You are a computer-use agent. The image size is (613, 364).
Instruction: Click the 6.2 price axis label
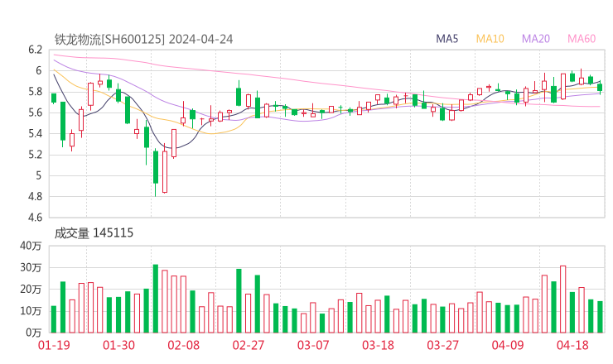(x=35, y=50)
